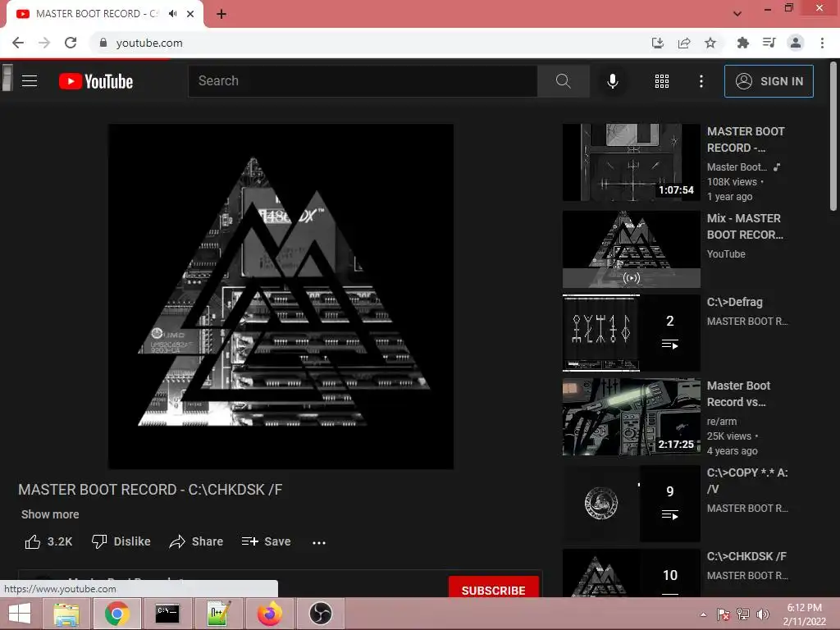840x630 pixels.
Task: Reload the YouTube page
Action: click(x=71, y=43)
